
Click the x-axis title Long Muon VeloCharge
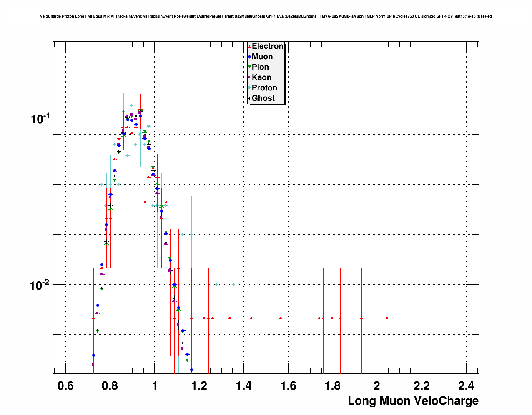coord(413,401)
